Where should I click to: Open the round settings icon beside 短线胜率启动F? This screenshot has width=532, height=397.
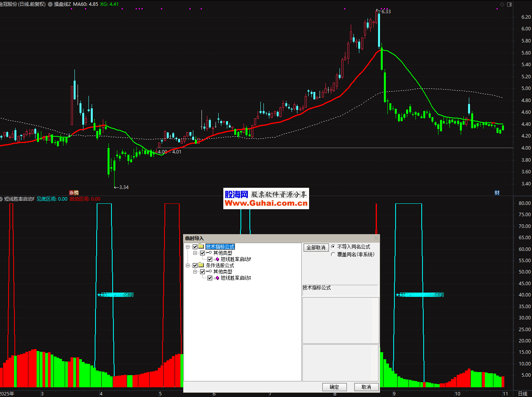(2, 199)
